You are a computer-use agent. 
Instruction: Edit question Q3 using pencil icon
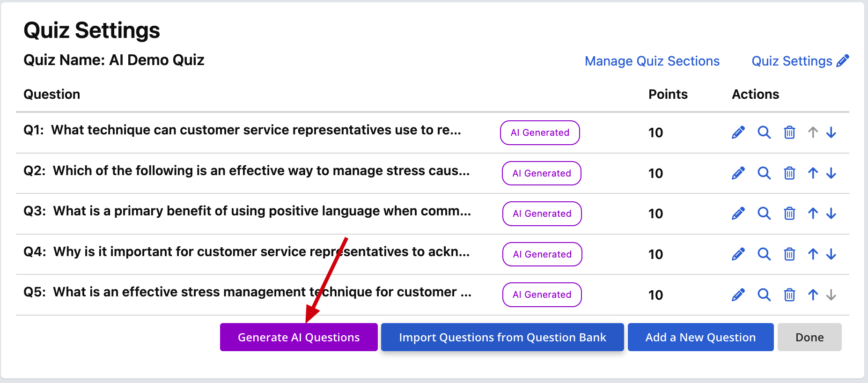tap(738, 214)
